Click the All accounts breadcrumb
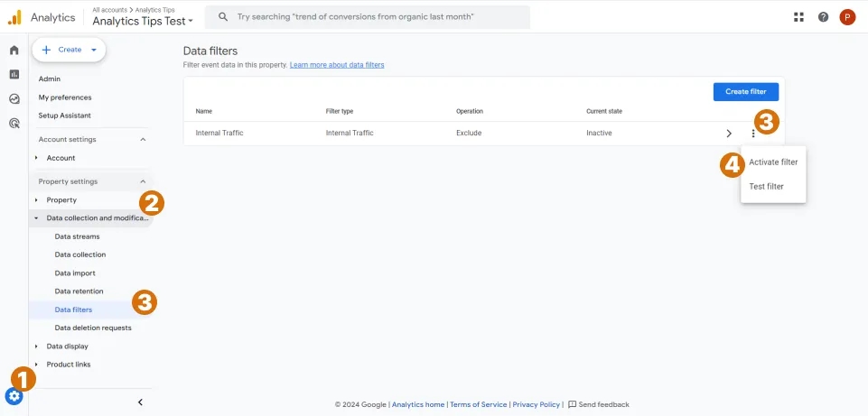 [x=109, y=10]
